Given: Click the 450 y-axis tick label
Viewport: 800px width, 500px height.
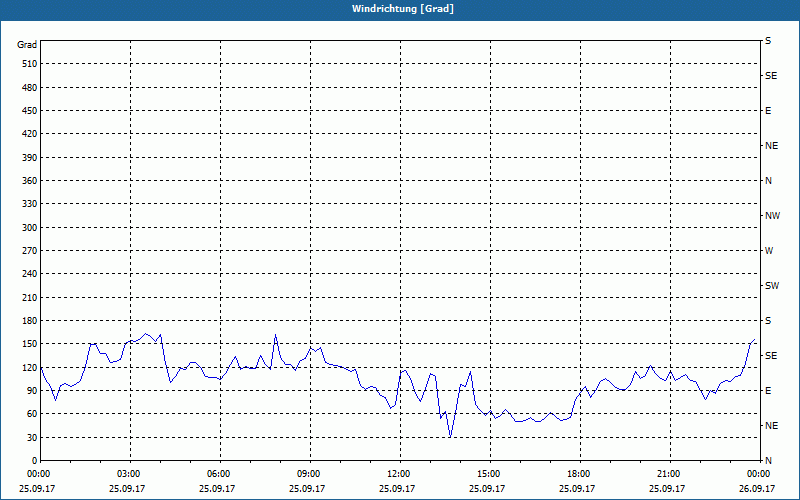Looking at the screenshot, I should (x=30, y=111).
